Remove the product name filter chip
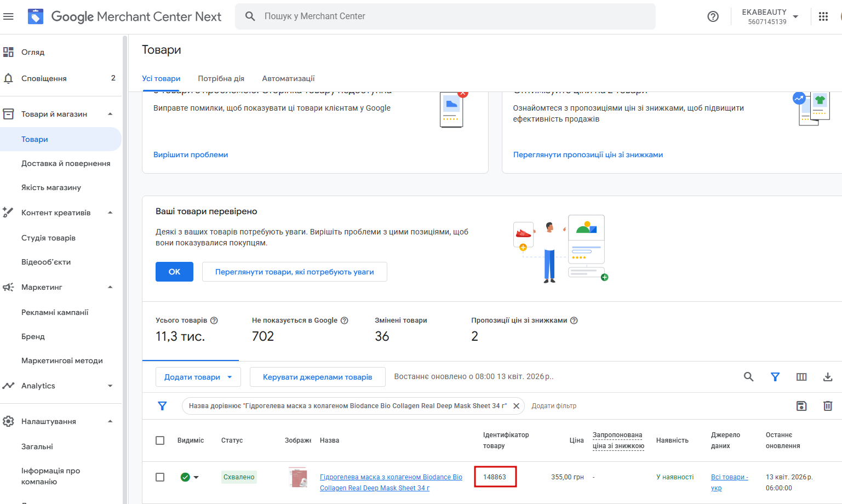 (516, 406)
